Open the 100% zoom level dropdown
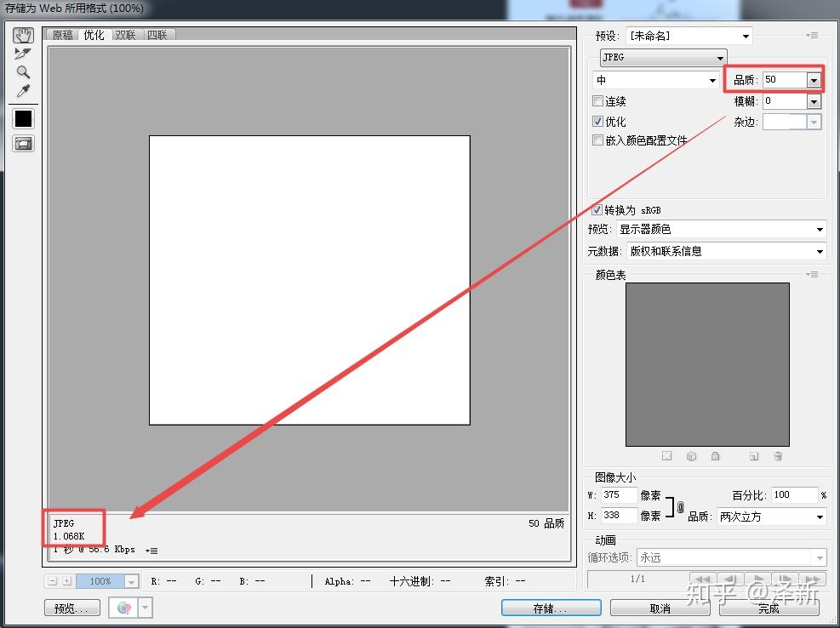This screenshot has width=840, height=628. point(131,581)
